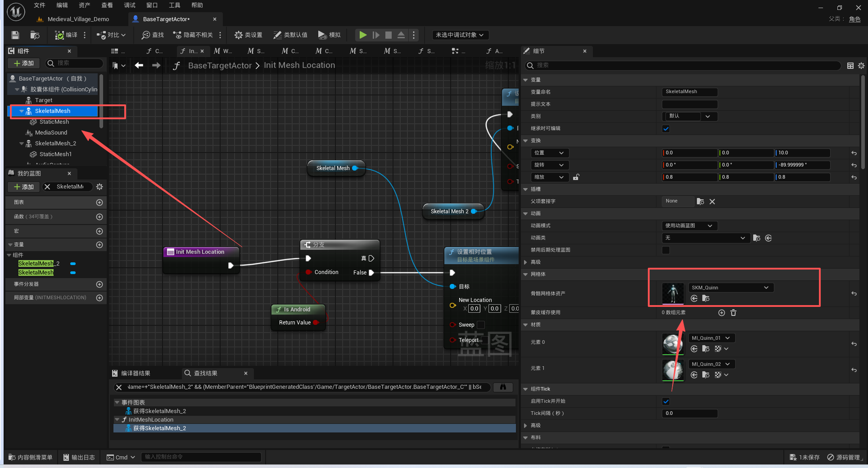Viewport: 868px width, 468px height.
Task: Open the MI_Quinn_01 material dropdown
Action: click(x=711, y=338)
